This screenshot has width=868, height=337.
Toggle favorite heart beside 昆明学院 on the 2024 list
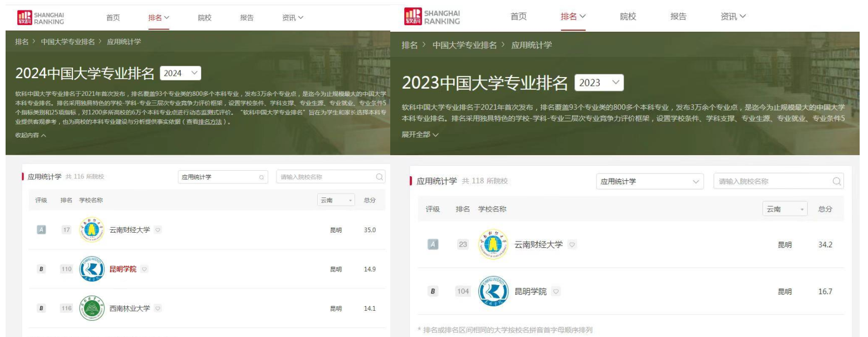(145, 269)
